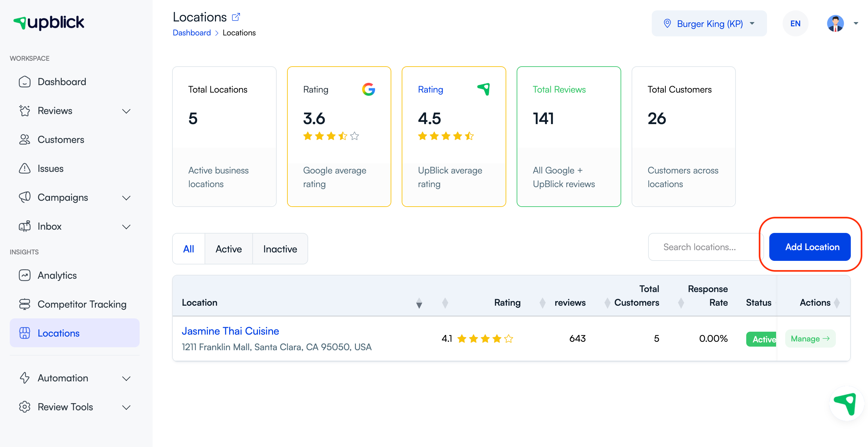Click the Reviews star icon in sidebar
The width and height of the screenshot is (868, 447).
click(x=25, y=111)
